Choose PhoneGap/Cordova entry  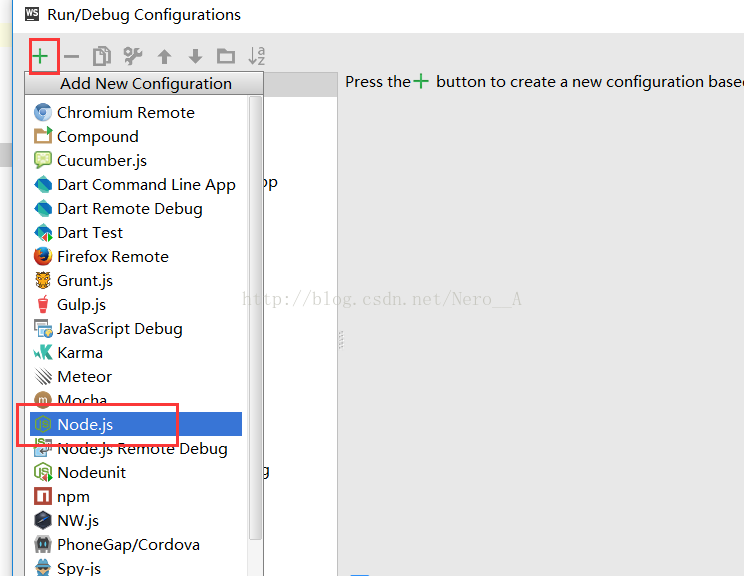(138, 544)
